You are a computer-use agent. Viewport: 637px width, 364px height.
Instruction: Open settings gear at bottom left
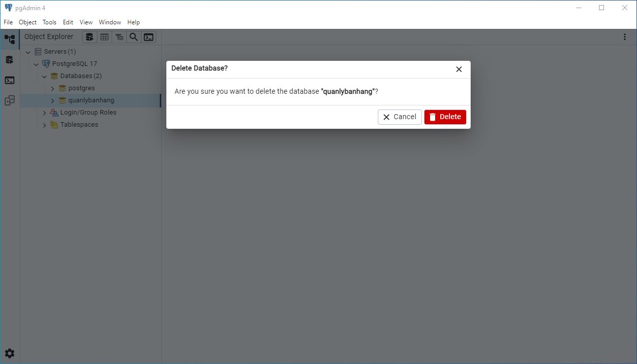(x=10, y=353)
